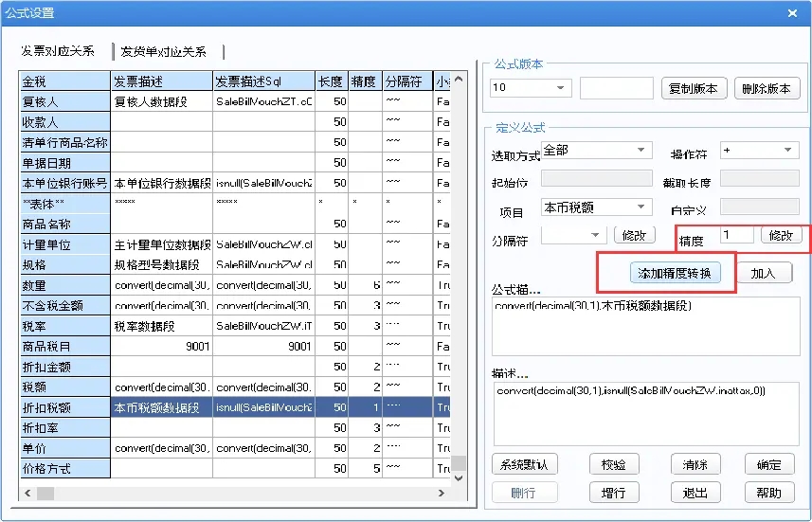Select the 折扣税额 row header

click(x=64, y=407)
